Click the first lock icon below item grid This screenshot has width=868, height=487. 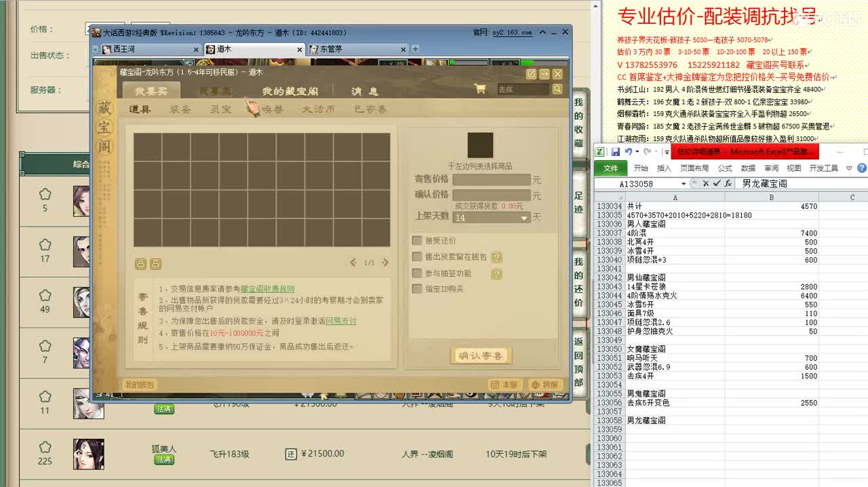[141, 264]
